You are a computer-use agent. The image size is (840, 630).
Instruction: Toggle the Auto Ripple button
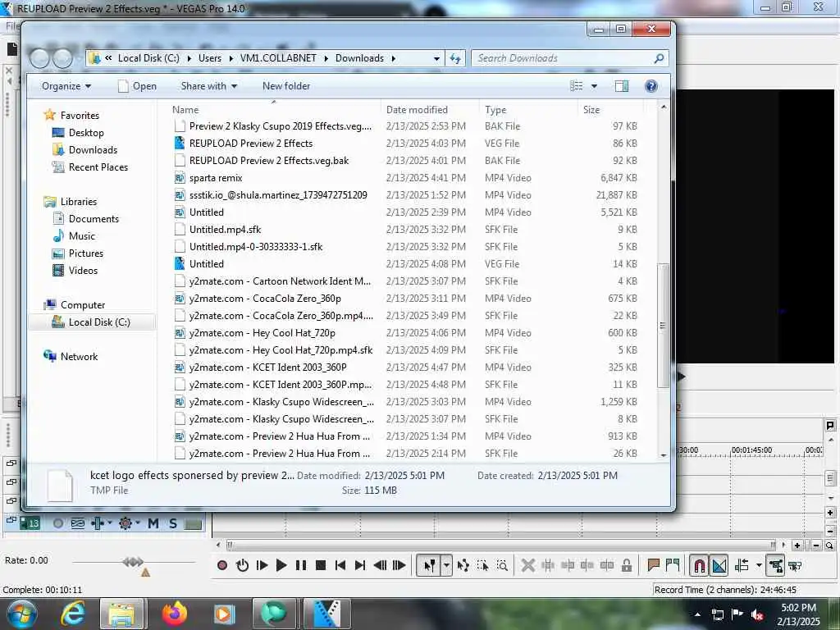click(742, 565)
